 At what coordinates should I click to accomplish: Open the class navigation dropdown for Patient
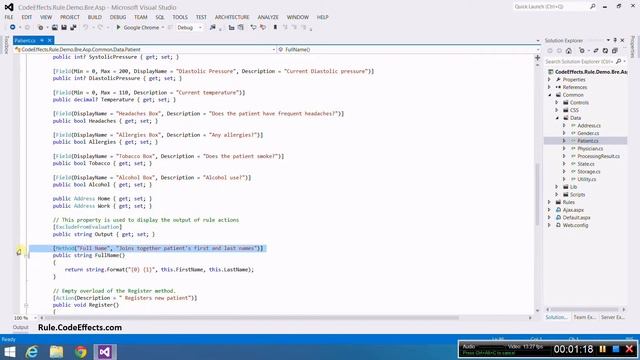pos(274,49)
